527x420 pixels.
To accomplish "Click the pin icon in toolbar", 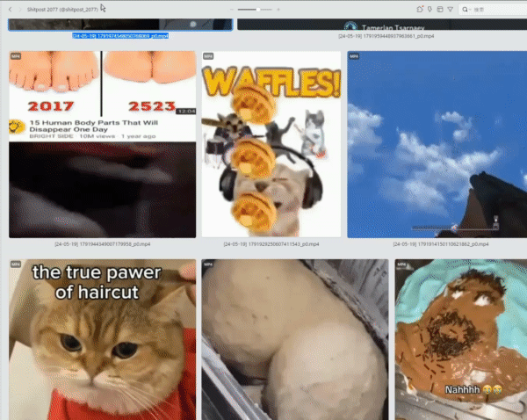I will [x=430, y=10].
